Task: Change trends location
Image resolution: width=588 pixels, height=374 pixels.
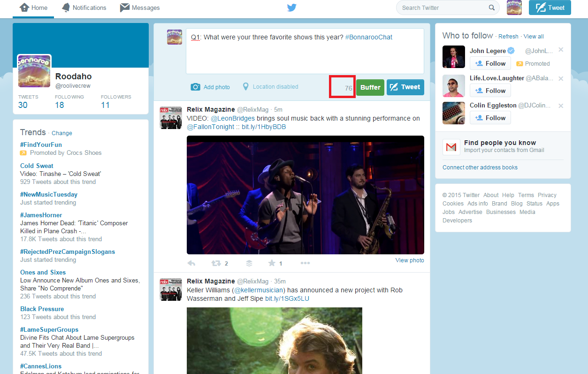Action: [62, 133]
